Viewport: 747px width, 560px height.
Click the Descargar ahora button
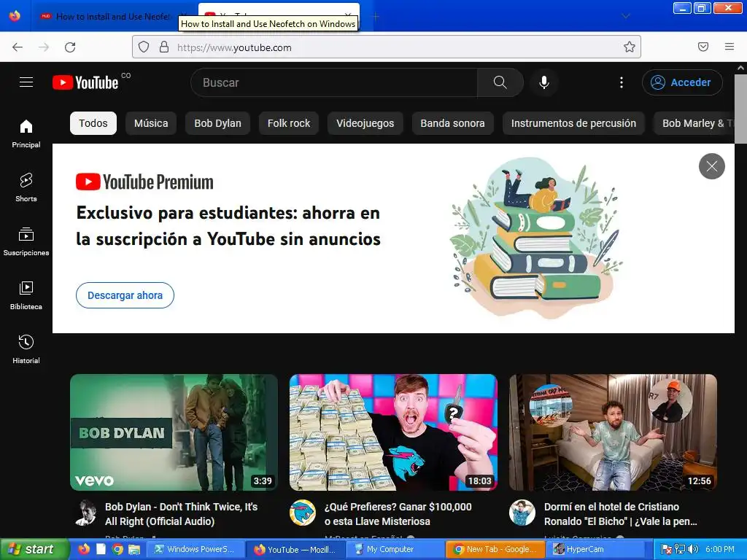click(x=125, y=295)
